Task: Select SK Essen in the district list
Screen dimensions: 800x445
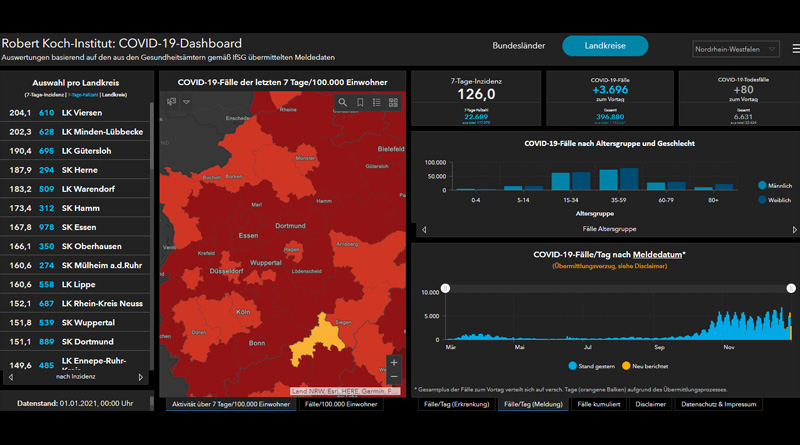Action: [x=75, y=227]
